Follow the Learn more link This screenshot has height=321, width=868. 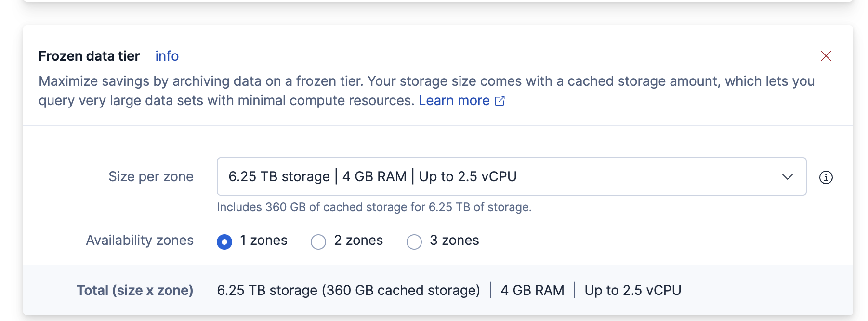[454, 101]
